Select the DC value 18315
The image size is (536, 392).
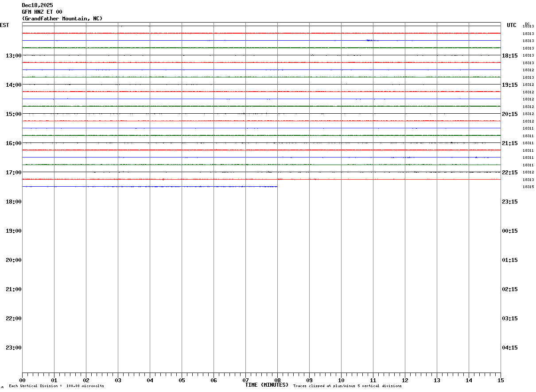[528, 187]
